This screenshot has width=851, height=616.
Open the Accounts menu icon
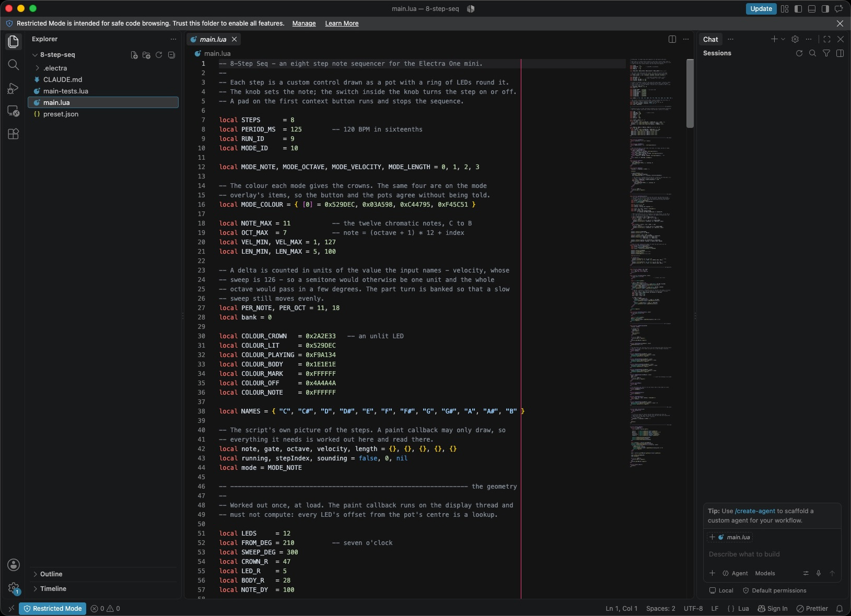(14, 565)
